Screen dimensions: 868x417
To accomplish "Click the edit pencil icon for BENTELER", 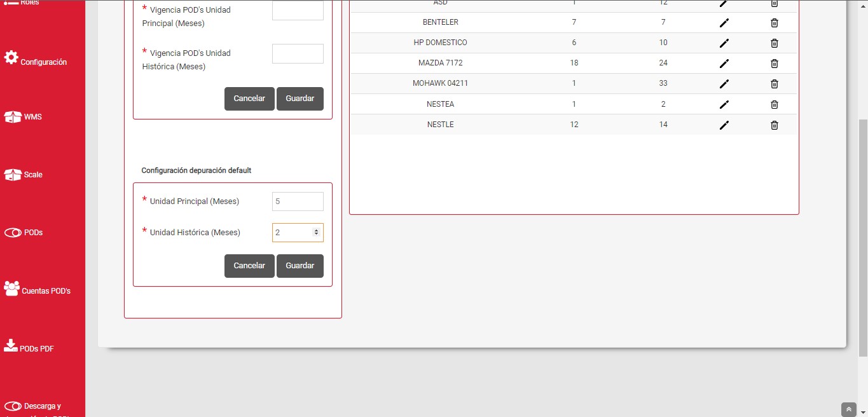I will 724,23.
